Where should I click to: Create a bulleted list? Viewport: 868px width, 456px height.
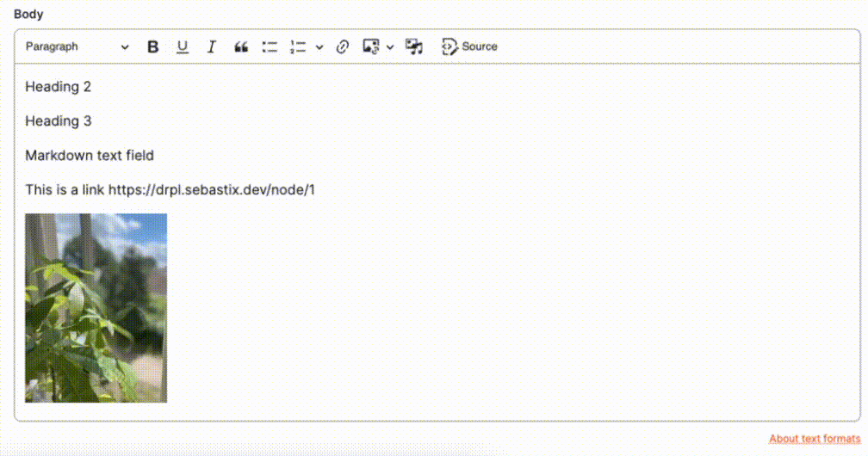tap(270, 47)
